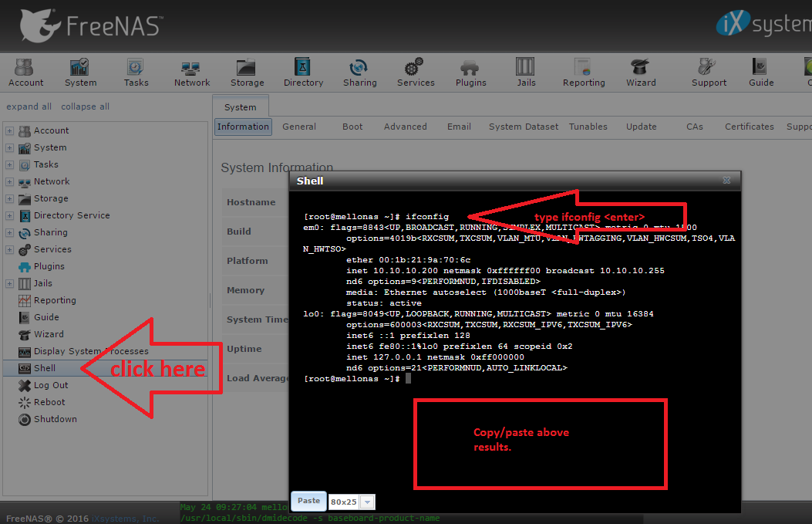Select Log Out in the sidebar
This screenshot has height=524, width=812.
point(51,385)
